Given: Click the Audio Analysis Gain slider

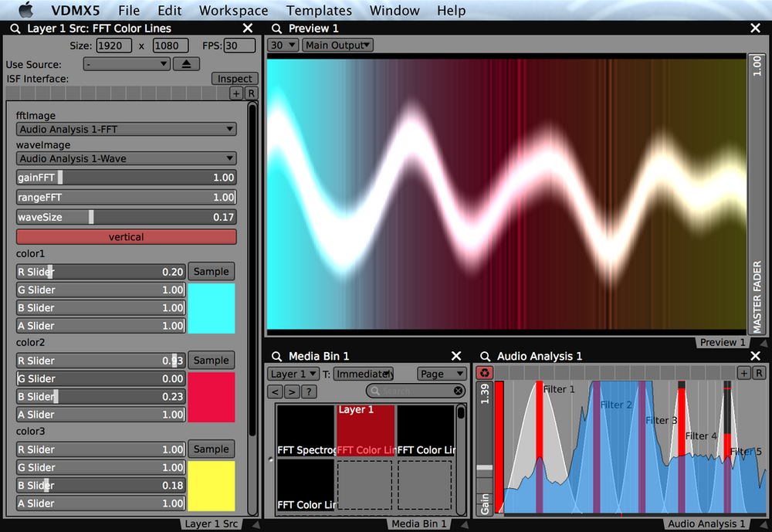Looking at the screenshot, I should 485,447.
